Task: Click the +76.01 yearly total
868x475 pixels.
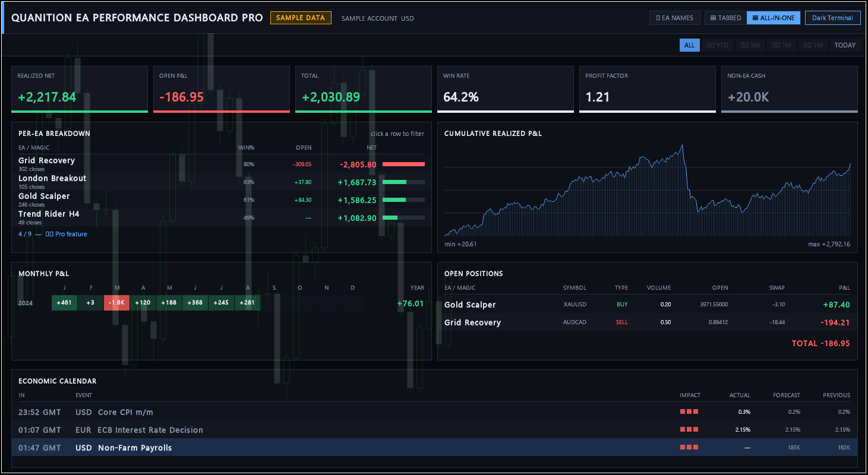Action: pos(411,303)
